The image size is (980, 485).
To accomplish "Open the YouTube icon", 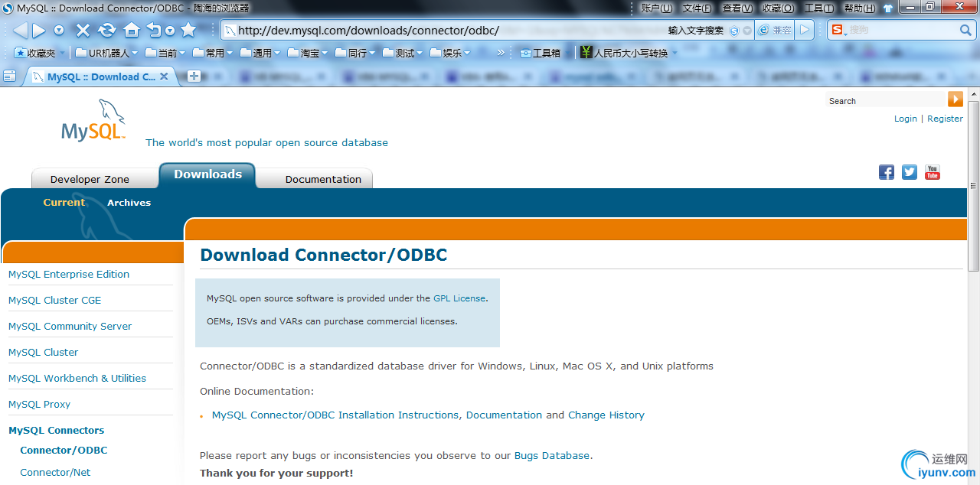I will coord(933,172).
